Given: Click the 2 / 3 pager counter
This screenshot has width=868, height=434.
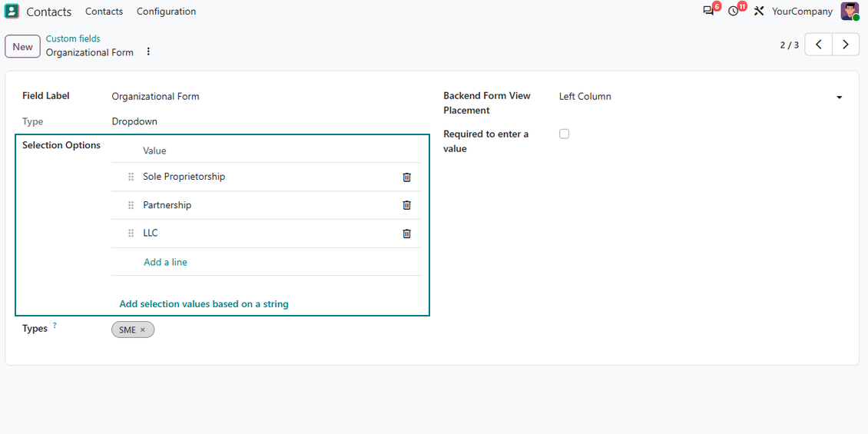Looking at the screenshot, I should click(790, 45).
